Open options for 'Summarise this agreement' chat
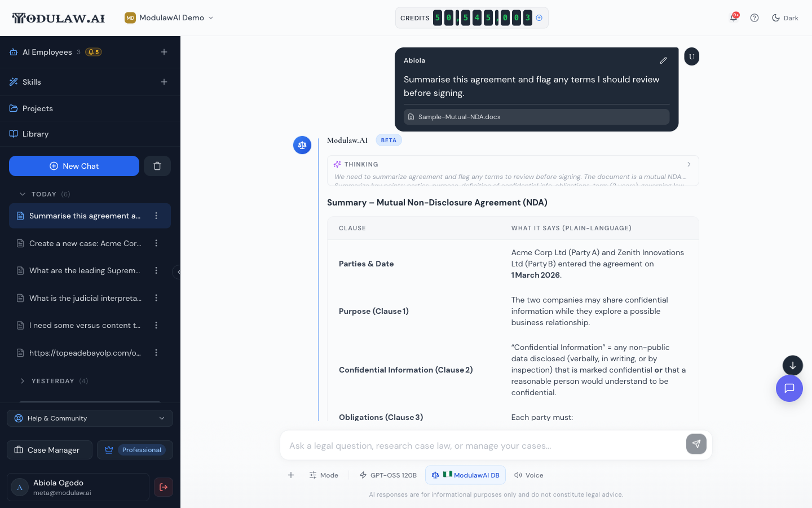The height and width of the screenshot is (508, 812). pyautogui.click(x=156, y=216)
